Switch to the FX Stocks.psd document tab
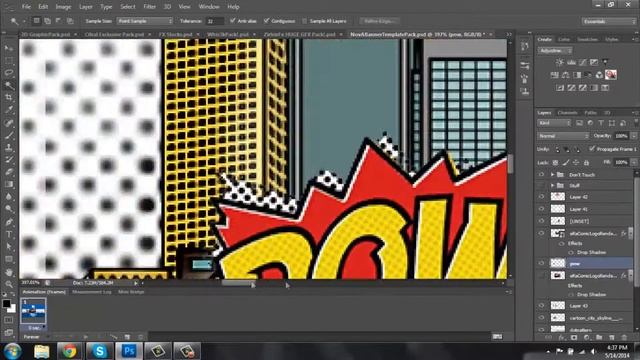The image size is (640, 360). [176, 35]
